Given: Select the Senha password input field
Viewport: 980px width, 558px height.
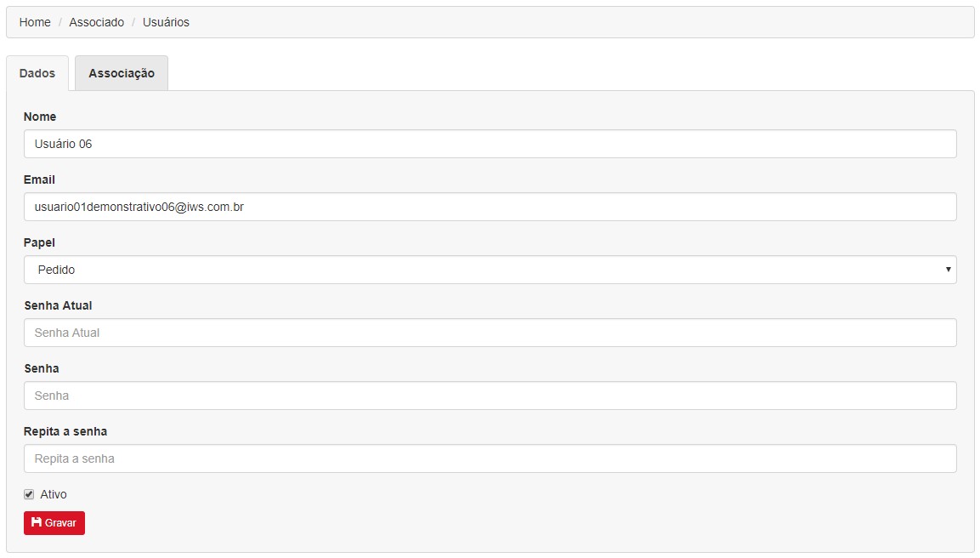Looking at the screenshot, I should coord(490,396).
